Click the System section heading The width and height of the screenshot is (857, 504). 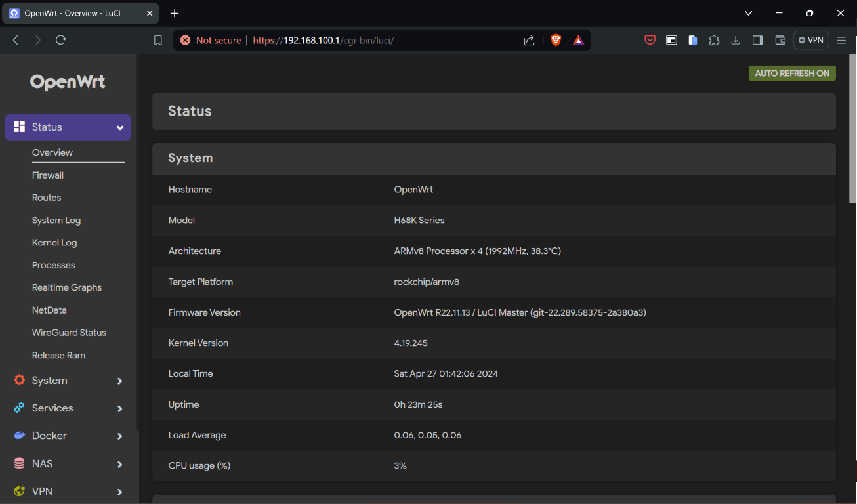[190, 158]
